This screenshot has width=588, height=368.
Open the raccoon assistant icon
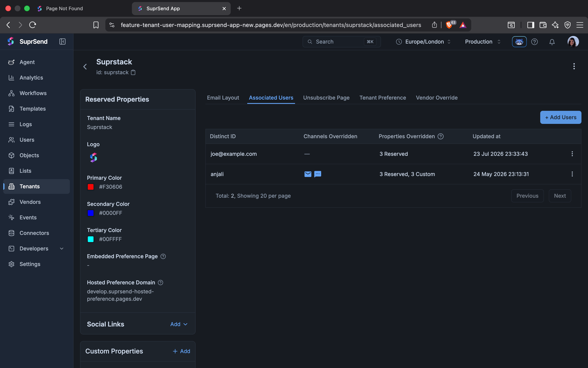[x=519, y=42]
